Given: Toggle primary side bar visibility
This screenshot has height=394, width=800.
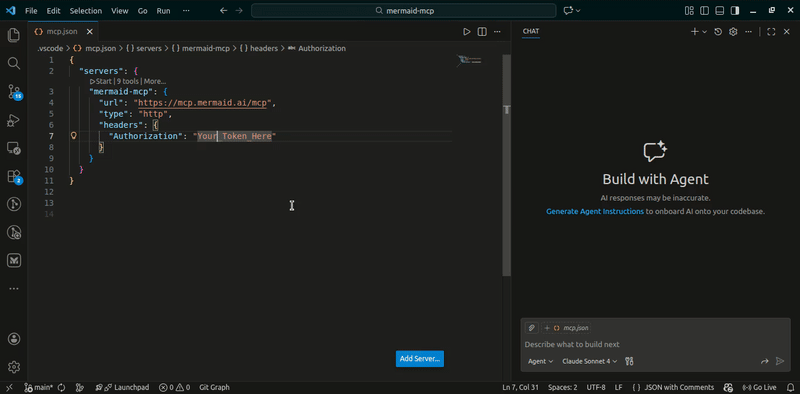Looking at the screenshot, I should point(705,10).
